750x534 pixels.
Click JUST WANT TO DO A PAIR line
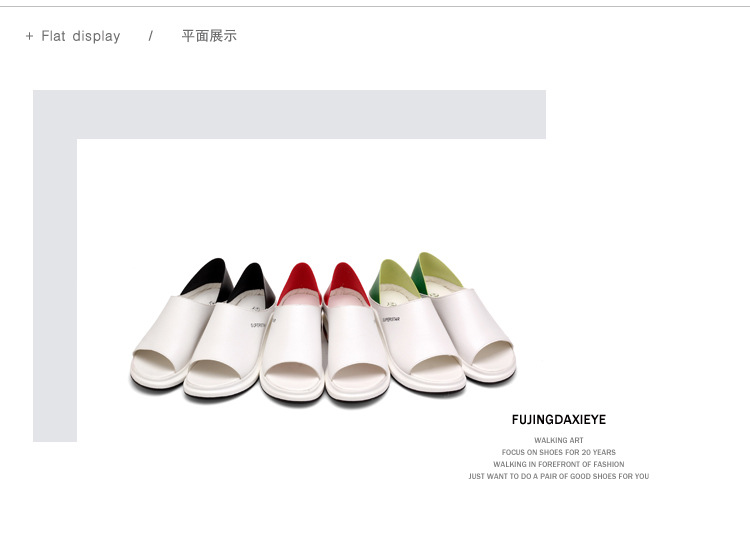pos(559,476)
